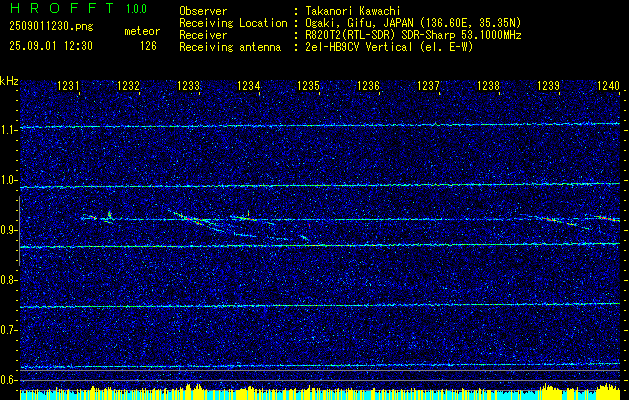Select the Receiving antenna label
The image size is (629, 400).
tap(230, 47)
